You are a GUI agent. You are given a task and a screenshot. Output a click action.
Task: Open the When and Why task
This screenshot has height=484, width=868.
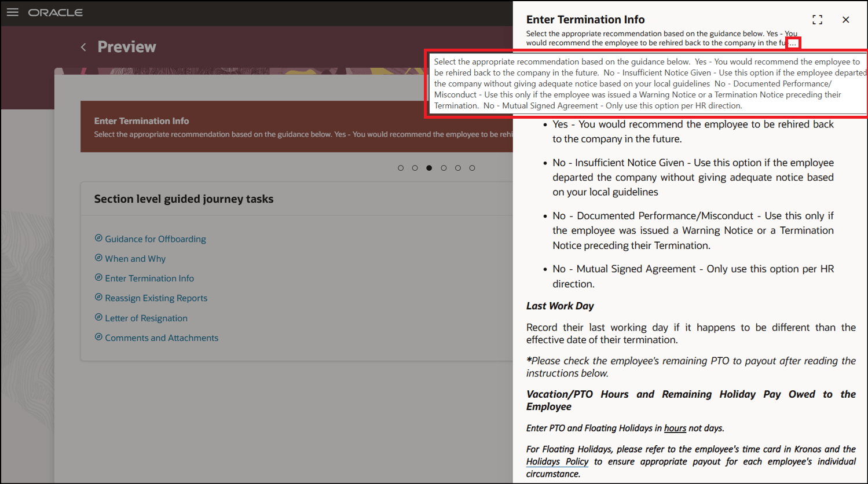(x=135, y=258)
